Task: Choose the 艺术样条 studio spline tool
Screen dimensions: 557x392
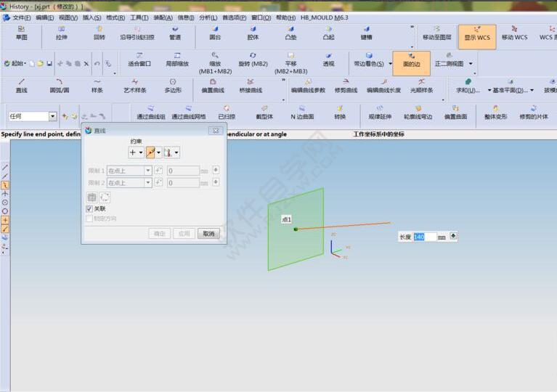Action: click(x=134, y=86)
